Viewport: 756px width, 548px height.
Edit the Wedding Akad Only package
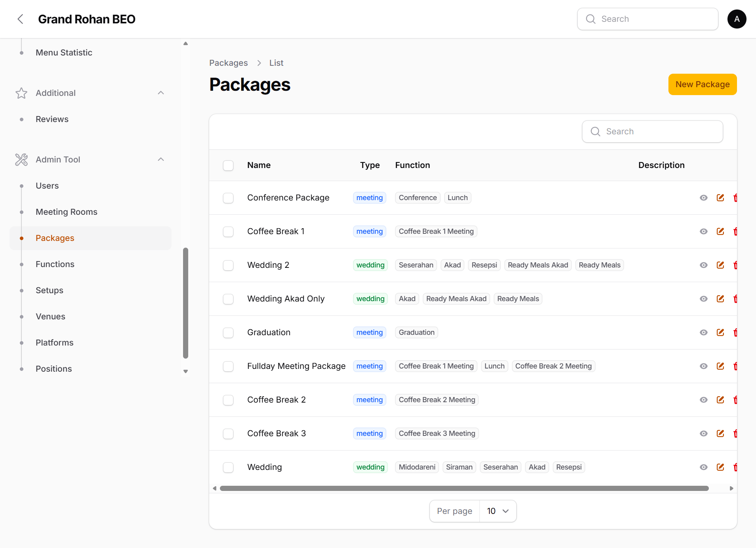[x=720, y=299]
